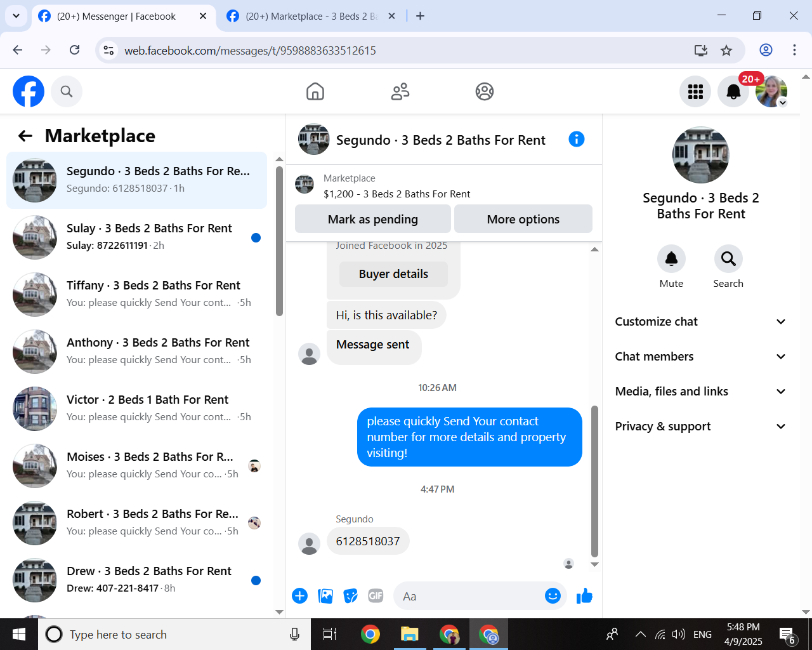Screen dimensions: 812x650
Task: Click the 6128518037 message bubble
Action: (368, 541)
